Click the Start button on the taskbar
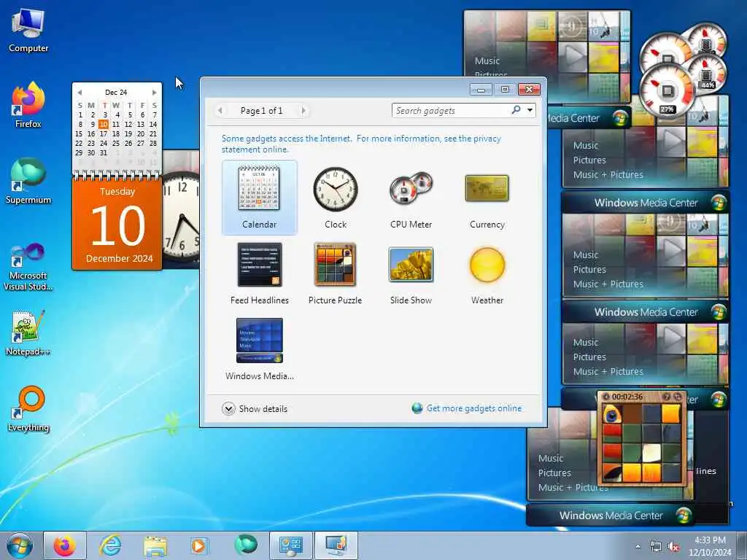The image size is (747, 560). pos(20,545)
